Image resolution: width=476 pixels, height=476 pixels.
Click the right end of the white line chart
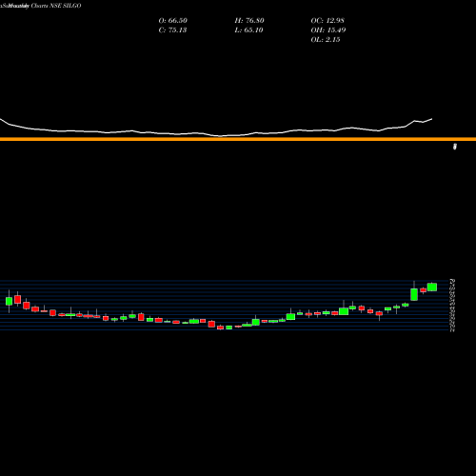coord(431,119)
